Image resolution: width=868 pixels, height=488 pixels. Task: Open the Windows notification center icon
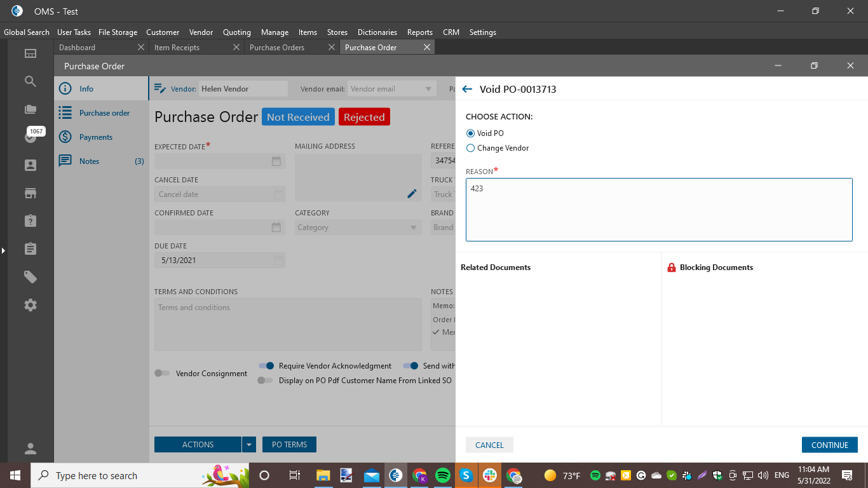847,475
